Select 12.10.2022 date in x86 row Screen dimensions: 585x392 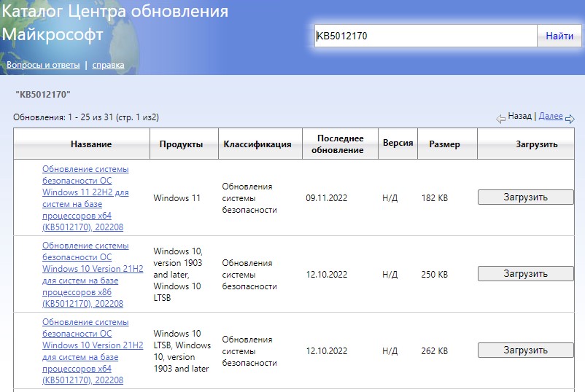point(327,274)
